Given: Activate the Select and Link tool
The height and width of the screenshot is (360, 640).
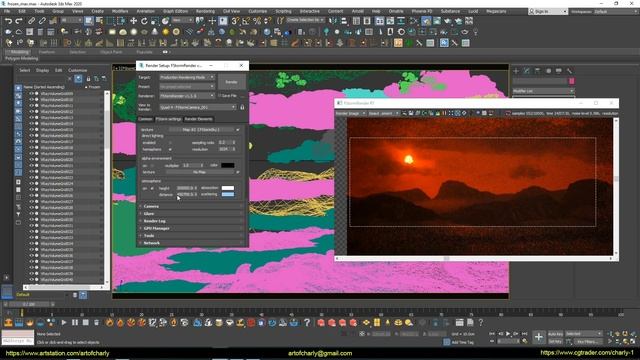Looking at the screenshot, I should pos(31,20).
